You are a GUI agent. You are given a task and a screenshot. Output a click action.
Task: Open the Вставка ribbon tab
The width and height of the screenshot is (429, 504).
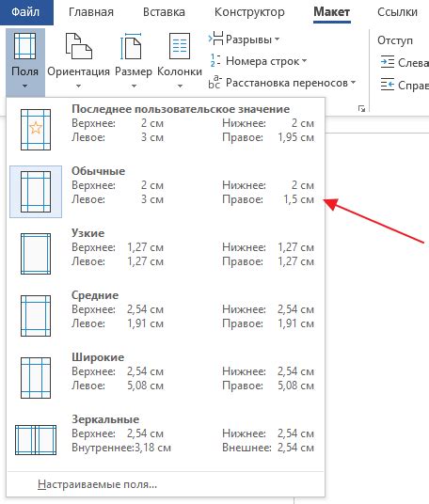coord(164,12)
